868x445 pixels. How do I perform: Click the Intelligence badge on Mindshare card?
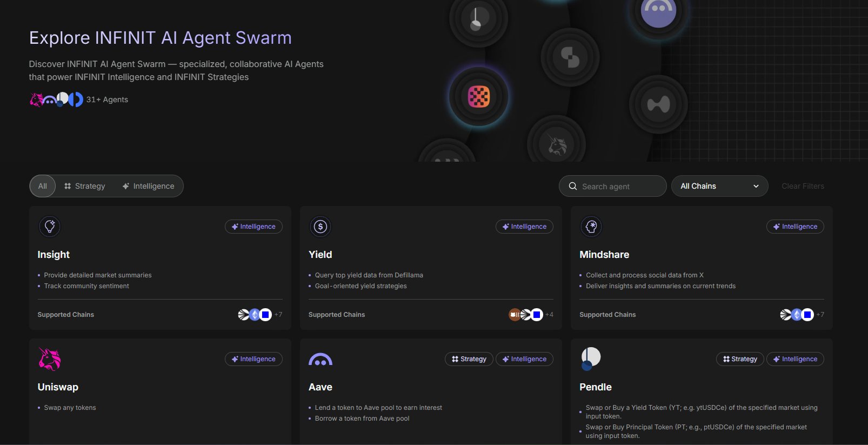[795, 227]
